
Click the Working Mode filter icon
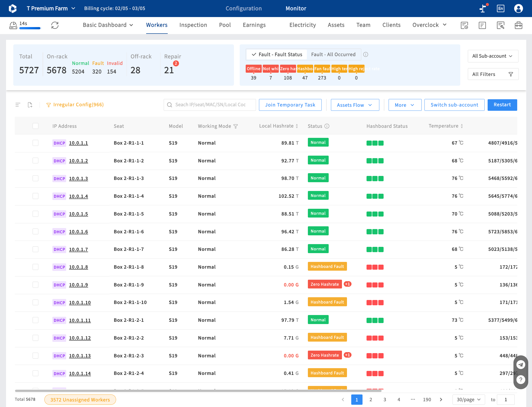pos(236,126)
